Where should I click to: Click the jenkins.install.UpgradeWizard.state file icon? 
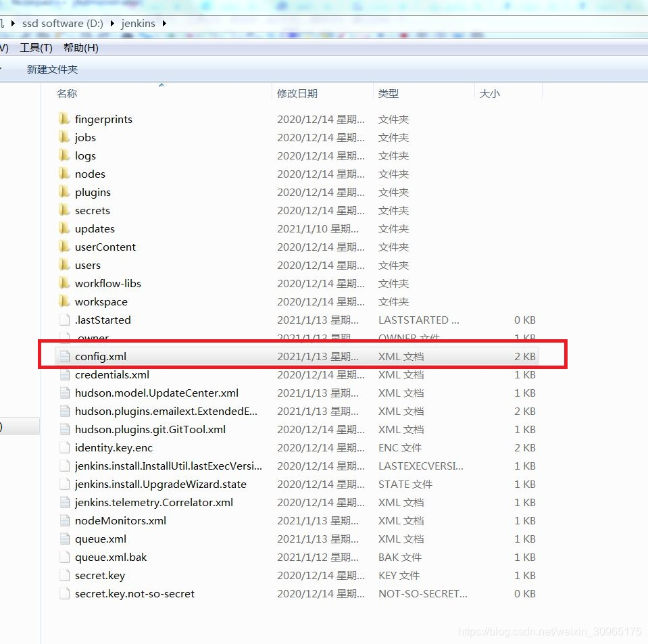64,484
